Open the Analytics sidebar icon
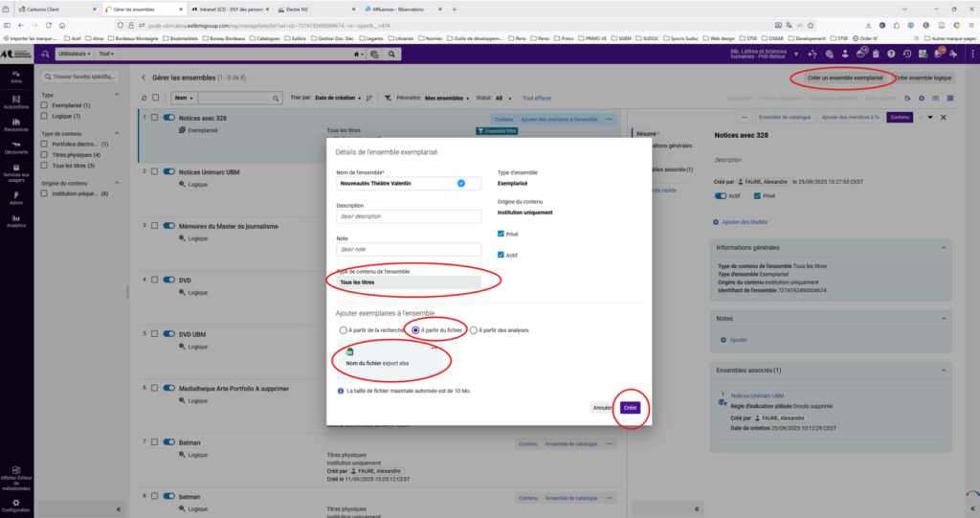 15,220
